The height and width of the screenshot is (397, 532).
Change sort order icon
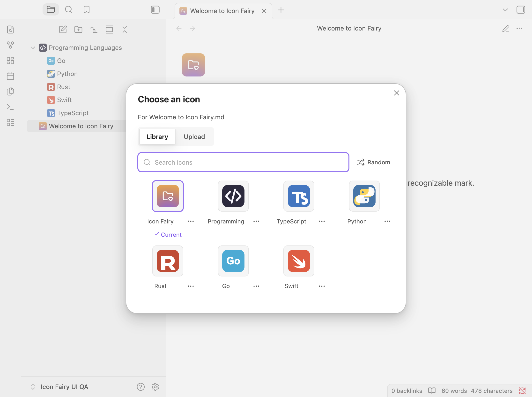94,30
